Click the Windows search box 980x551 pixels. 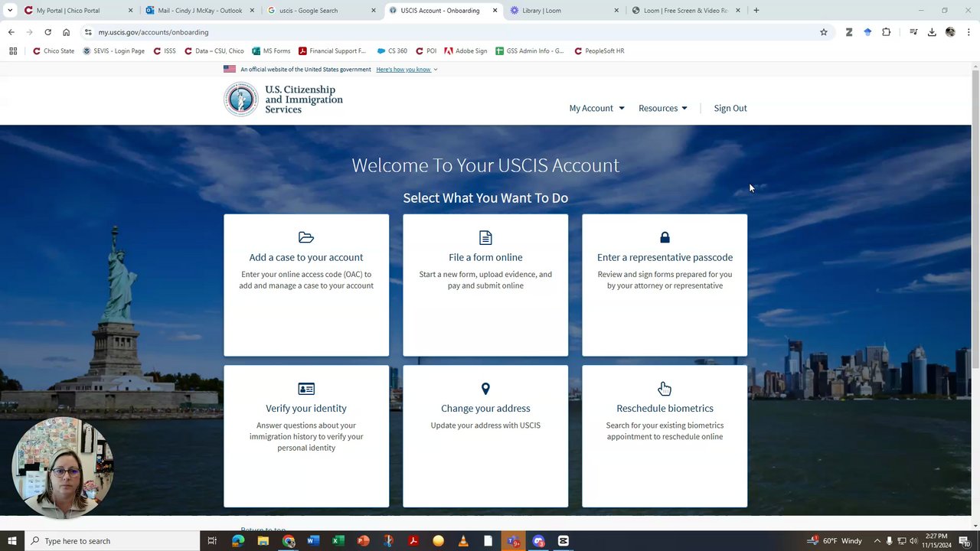click(112, 541)
